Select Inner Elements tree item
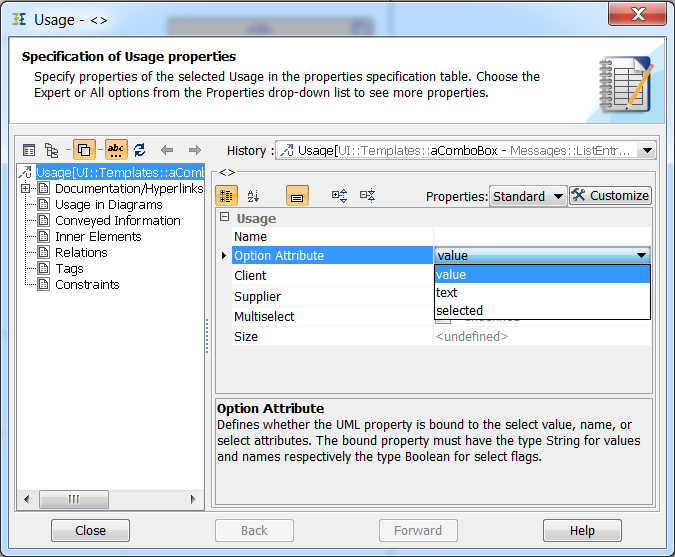This screenshot has height=557, width=675. pyautogui.click(x=98, y=236)
